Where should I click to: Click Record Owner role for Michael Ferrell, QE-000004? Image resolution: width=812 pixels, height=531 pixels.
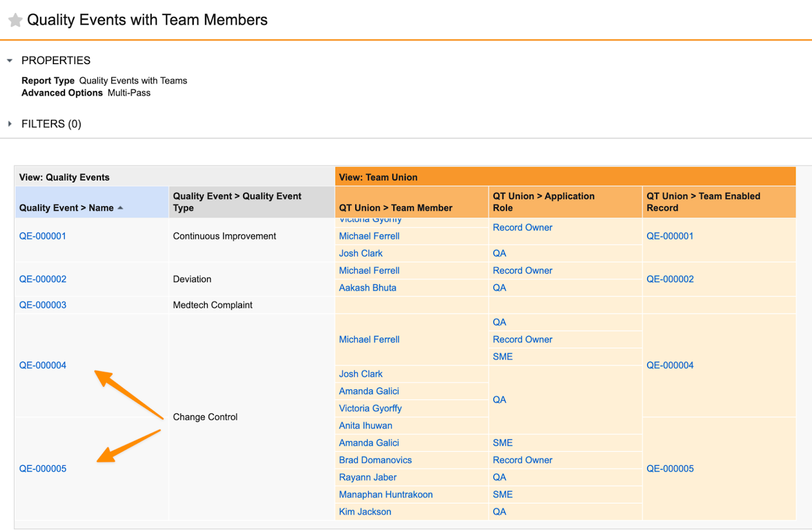pyautogui.click(x=522, y=340)
